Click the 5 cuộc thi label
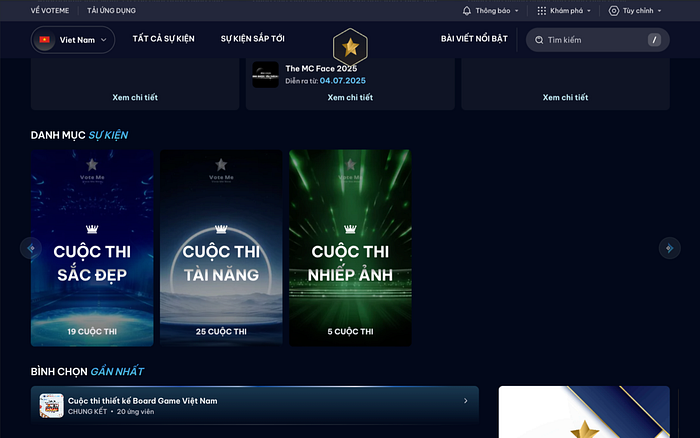 (350, 332)
